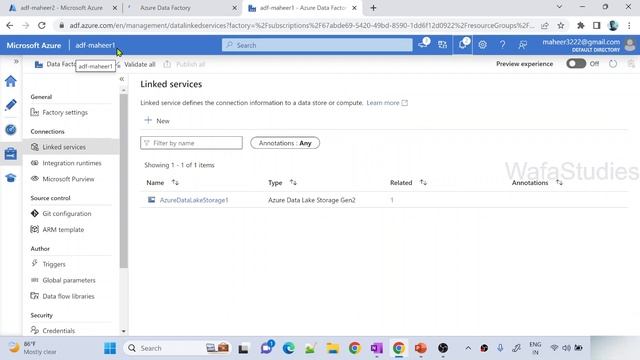Open the Feedback person icon
The width and height of the screenshot is (640, 360).
tap(522, 44)
